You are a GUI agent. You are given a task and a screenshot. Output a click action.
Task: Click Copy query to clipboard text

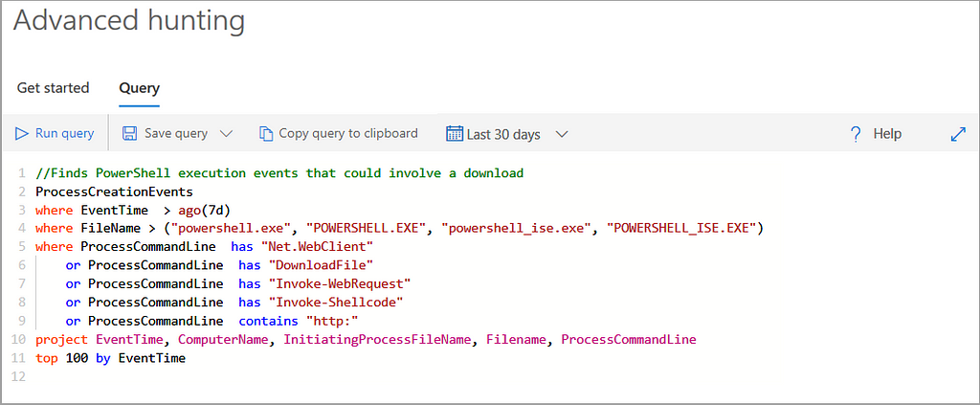pos(348,133)
